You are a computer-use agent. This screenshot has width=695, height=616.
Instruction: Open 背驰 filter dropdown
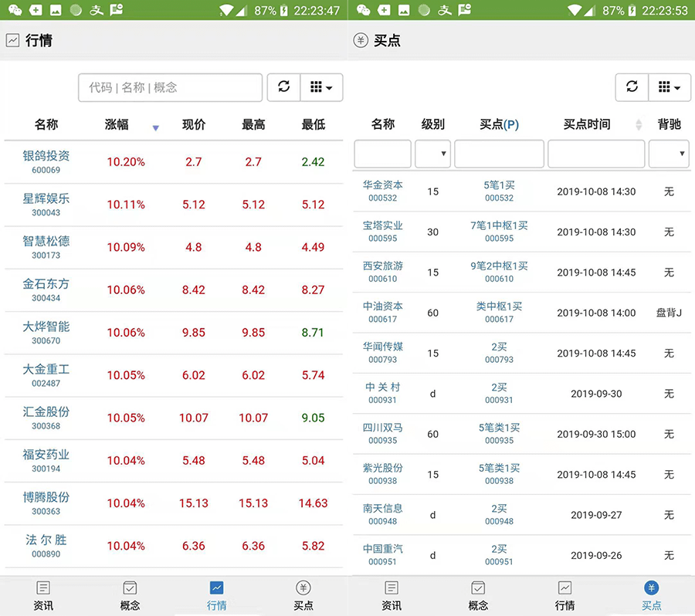(x=669, y=154)
